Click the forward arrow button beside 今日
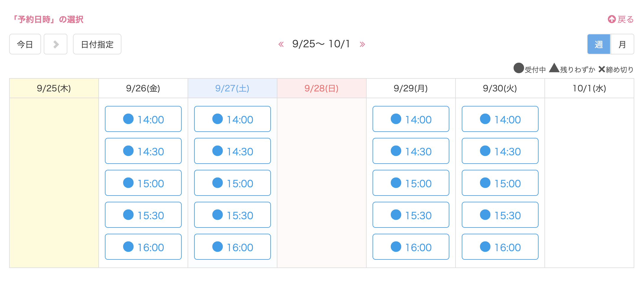Viewport: 644px width, 284px height. coord(56,44)
